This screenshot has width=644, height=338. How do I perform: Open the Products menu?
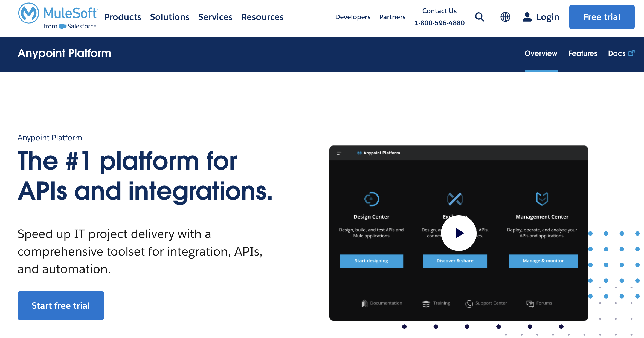tap(123, 17)
